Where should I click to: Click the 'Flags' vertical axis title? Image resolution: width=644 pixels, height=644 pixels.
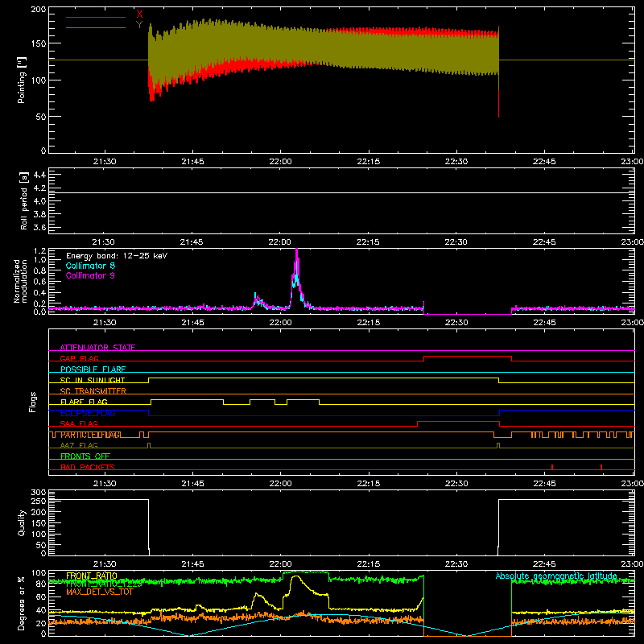pos(33,402)
